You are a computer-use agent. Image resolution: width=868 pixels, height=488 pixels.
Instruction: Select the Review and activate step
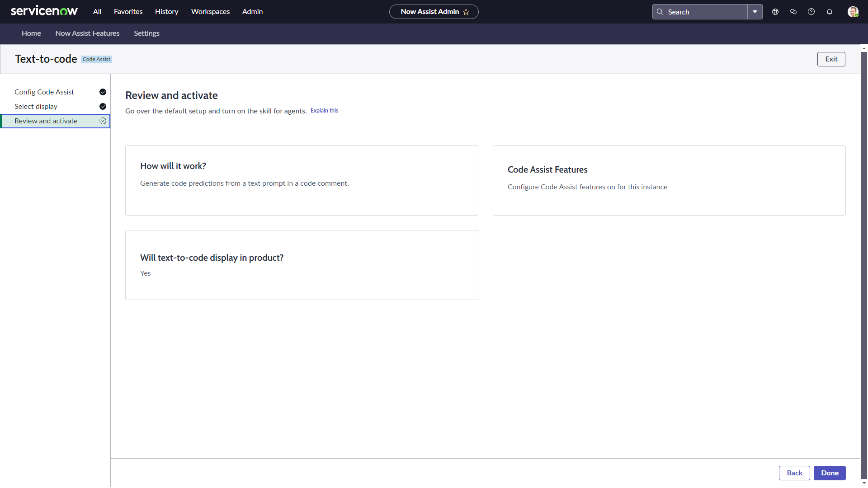tap(46, 121)
